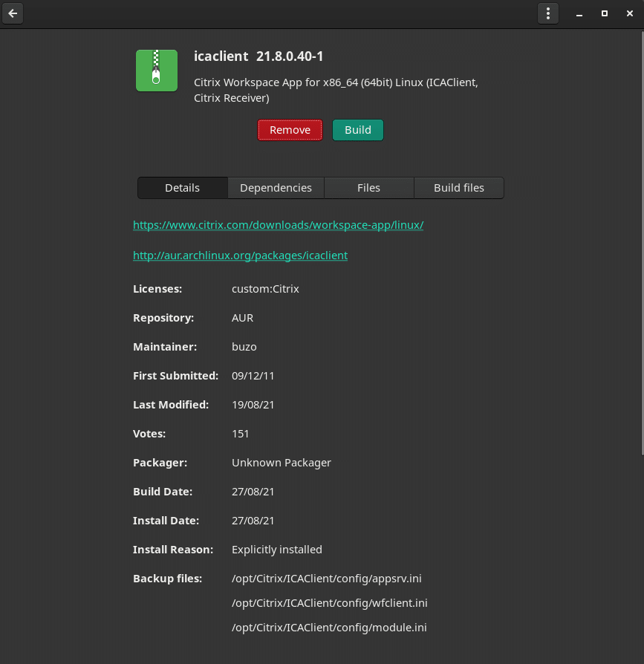Close the package manager window
This screenshot has width=644, height=664.
tap(630, 13)
